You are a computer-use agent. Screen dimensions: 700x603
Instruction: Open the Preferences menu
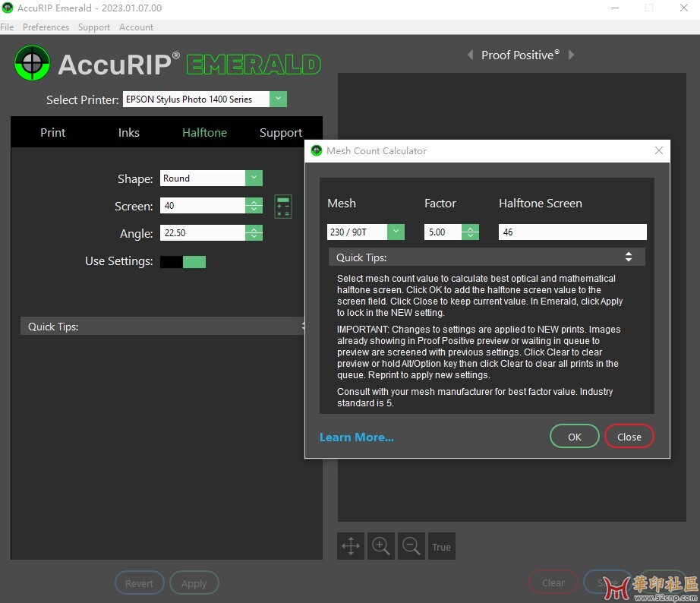click(46, 27)
